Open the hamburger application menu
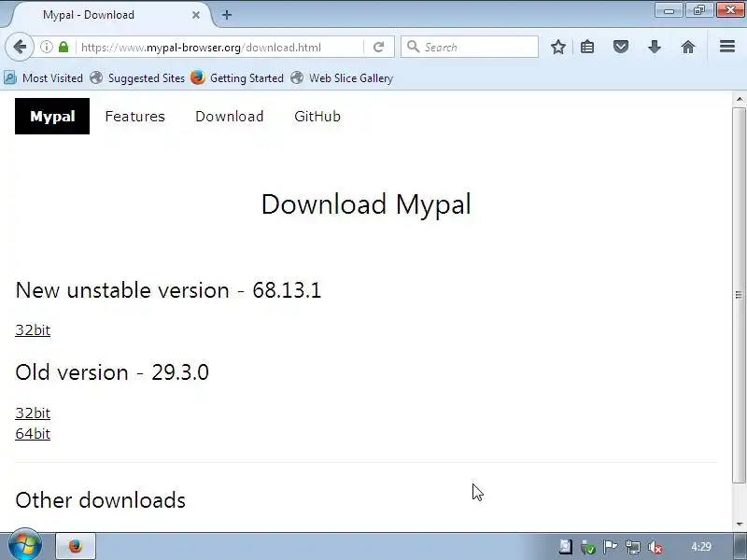The image size is (747, 560). [x=727, y=47]
